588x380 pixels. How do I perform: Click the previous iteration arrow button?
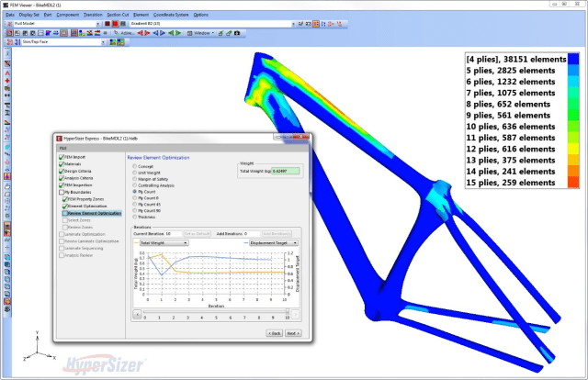pyautogui.click(x=137, y=314)
